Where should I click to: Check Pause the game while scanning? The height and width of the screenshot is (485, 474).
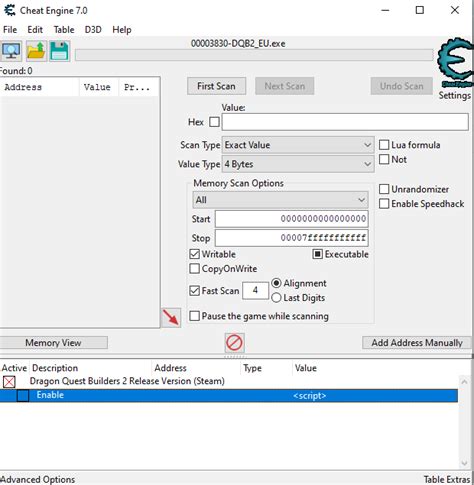(194, 316)
